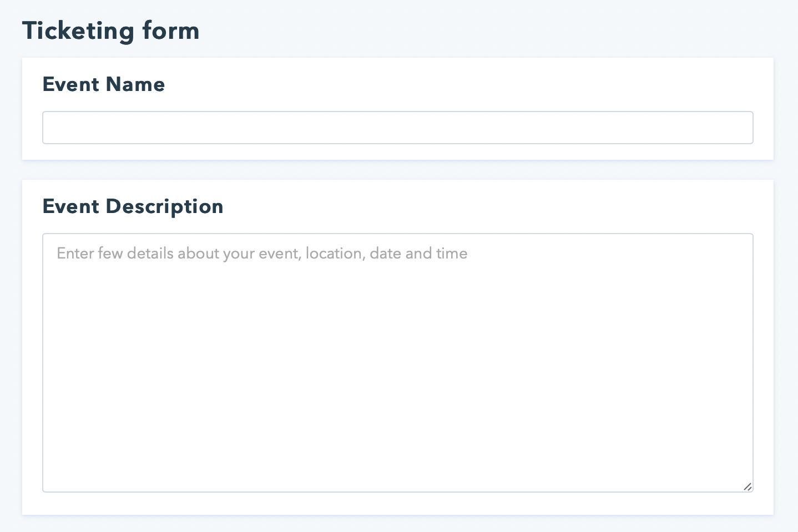Grab the Event Description resize handle
This screenshot has width=798, height=532.
click(x=748, y=487)
